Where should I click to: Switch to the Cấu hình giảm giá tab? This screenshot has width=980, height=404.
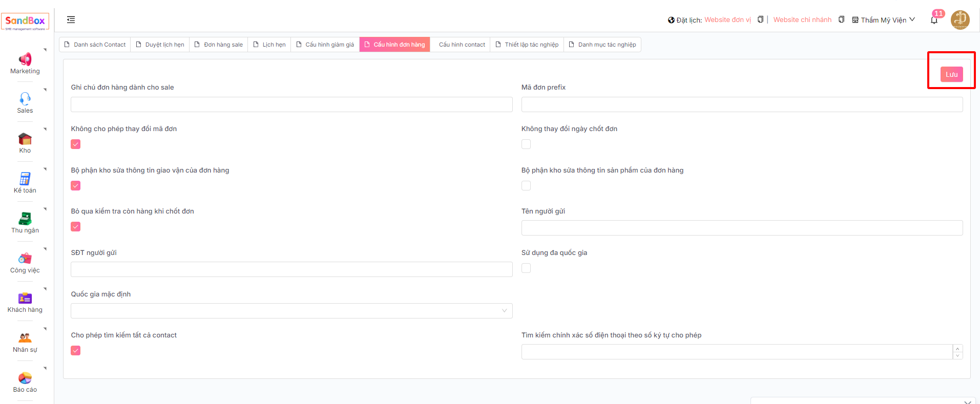click(x=325, y=45)
